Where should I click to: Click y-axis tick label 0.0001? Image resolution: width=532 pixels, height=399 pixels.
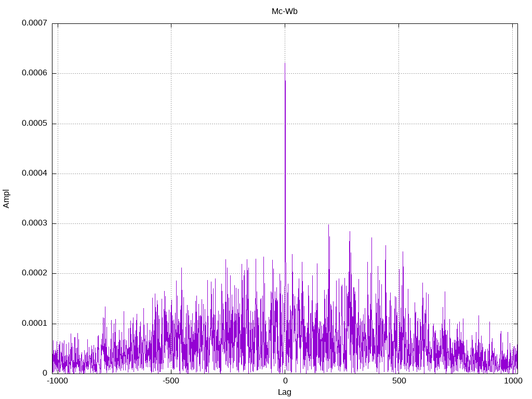[x=34, y=323]
